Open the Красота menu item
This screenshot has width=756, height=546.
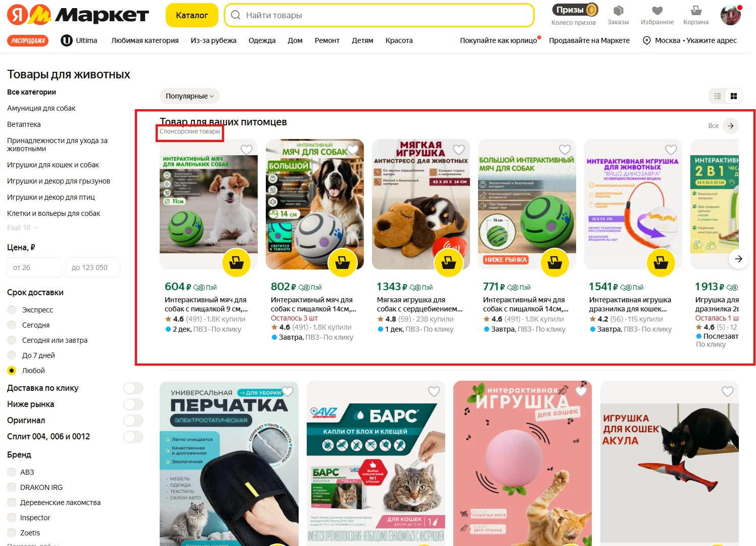[399, 40]
